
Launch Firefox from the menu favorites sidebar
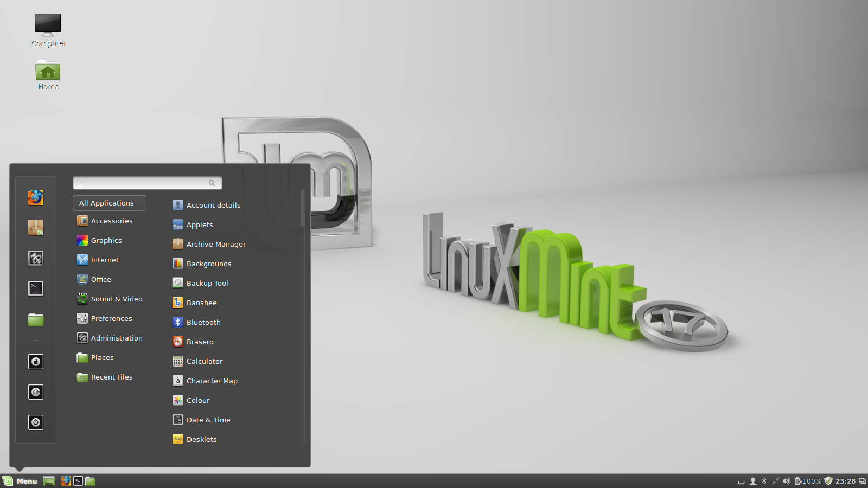click(36, 197)
